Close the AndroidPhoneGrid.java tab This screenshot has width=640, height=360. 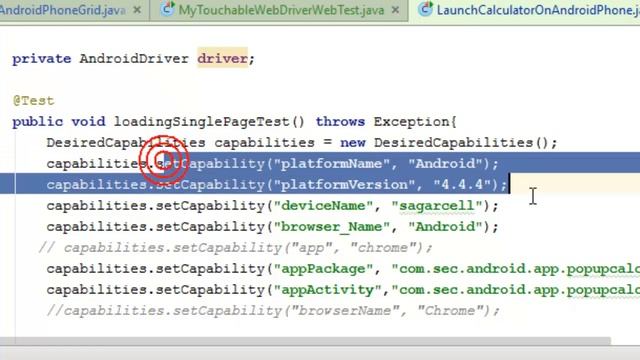coord(138,10)
